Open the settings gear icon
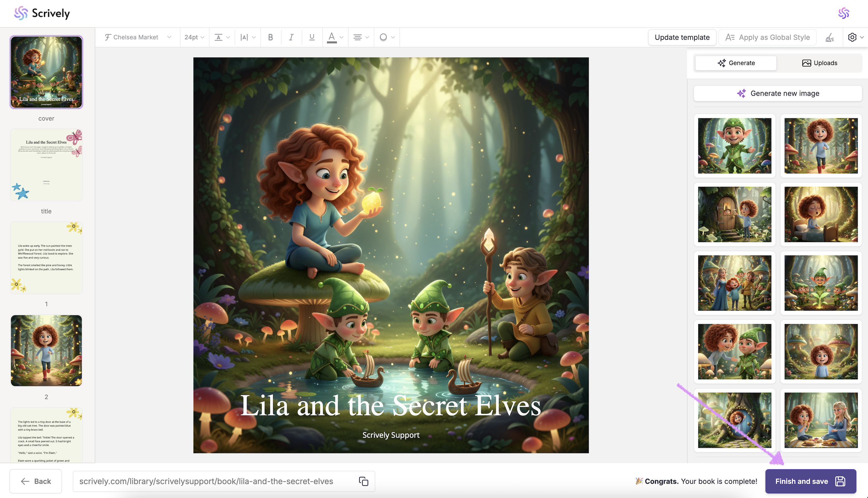 852,37
